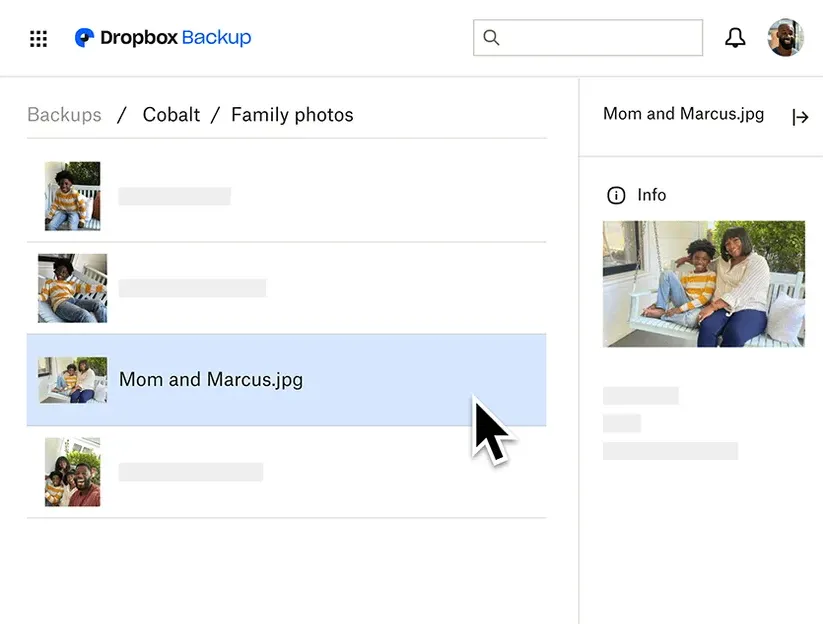Select the boy lying on swing thumbnail
The height and width of the screenshot is (624, 823).
tap(72, 288)
